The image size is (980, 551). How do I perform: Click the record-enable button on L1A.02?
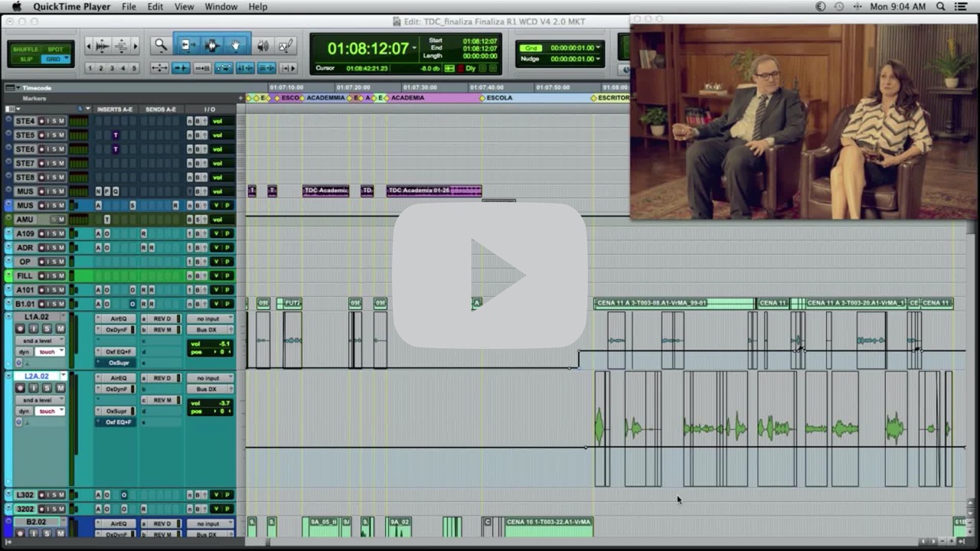coord(20,329)
